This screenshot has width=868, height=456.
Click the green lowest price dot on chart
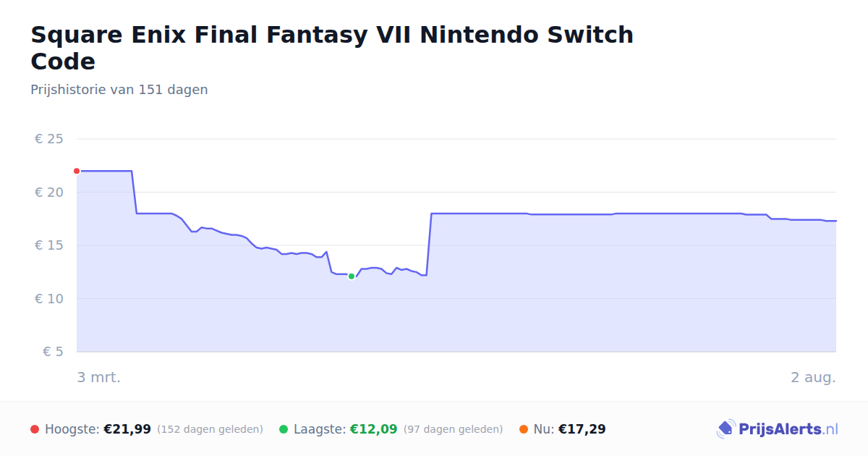pos(352,276)
